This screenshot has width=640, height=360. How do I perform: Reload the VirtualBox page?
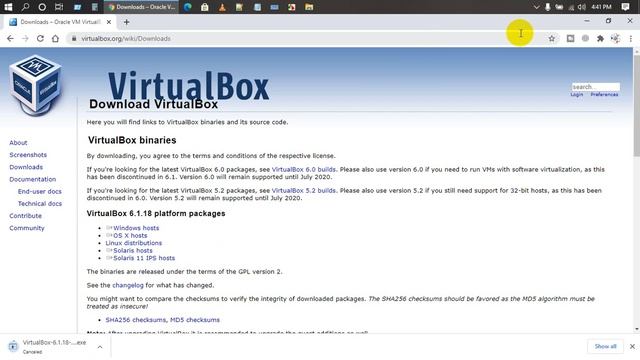(x=40, y=38)
